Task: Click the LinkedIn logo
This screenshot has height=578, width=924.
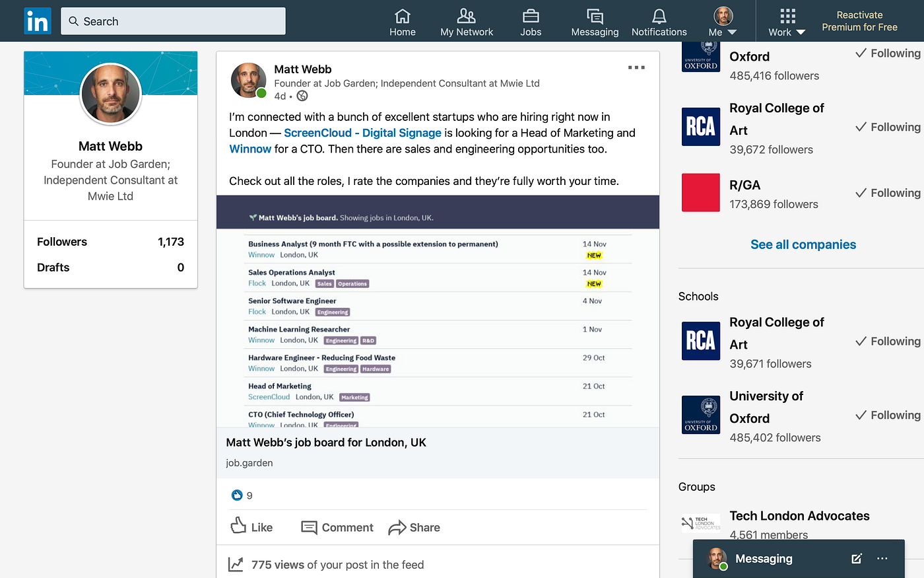Action: 37,20
